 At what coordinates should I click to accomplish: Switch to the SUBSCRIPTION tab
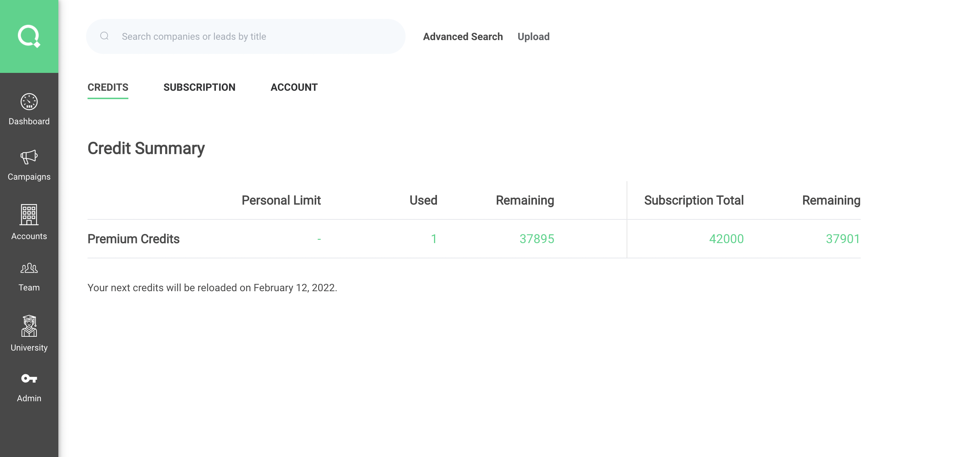point(200,87)
